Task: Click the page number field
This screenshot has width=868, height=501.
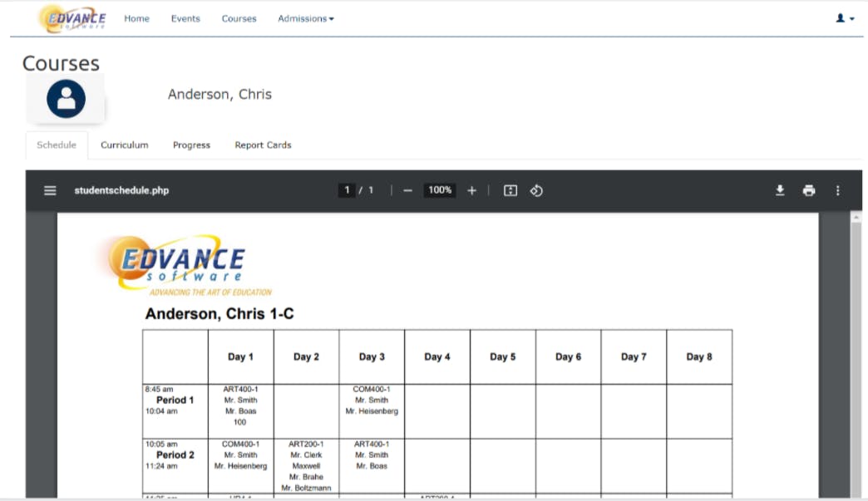Action: pos(347,190)
